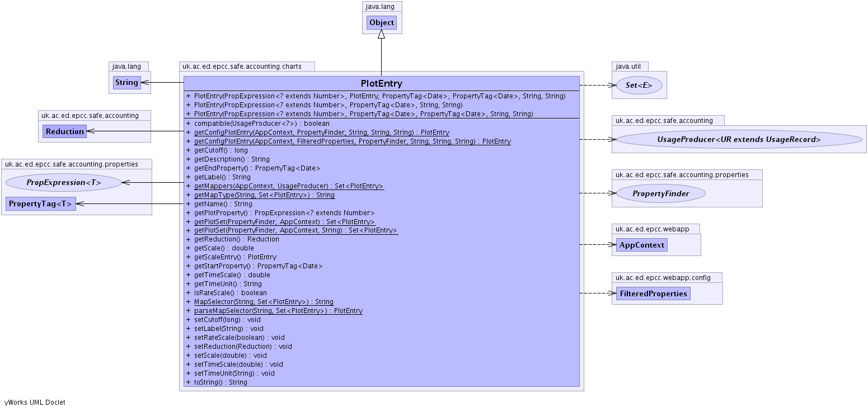The height and width of the screenshot is (412, 868).
Task: Open the FilteredProperties class node
Action: click(653, 293)
